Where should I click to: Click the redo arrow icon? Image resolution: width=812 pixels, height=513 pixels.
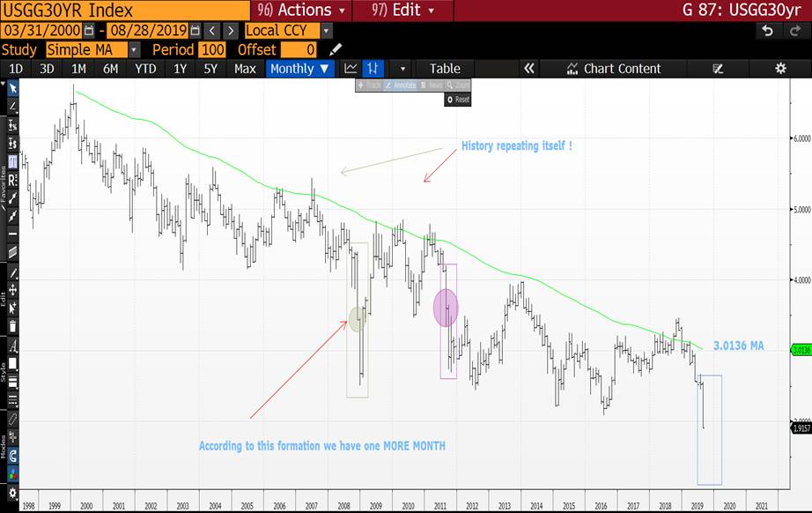(793, 31)
